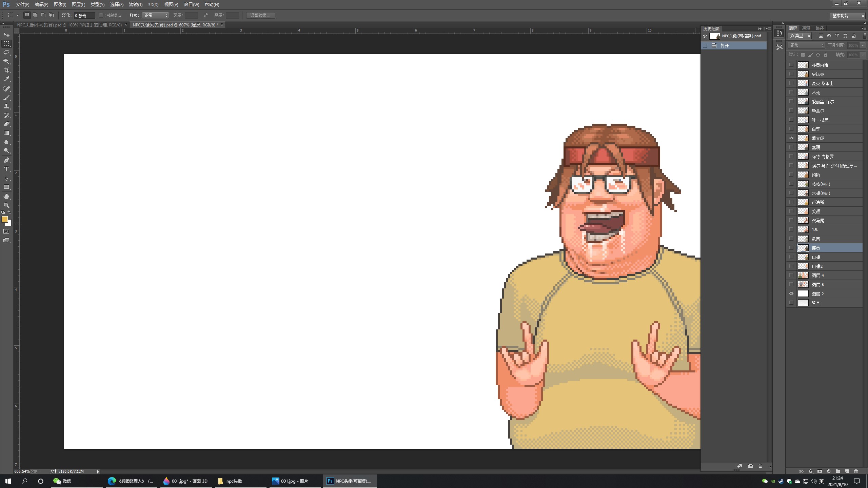This screenshot has height=488, width=868.
Task: Click the history panel new snapshot camera icon
Action: tap(751, 466)
